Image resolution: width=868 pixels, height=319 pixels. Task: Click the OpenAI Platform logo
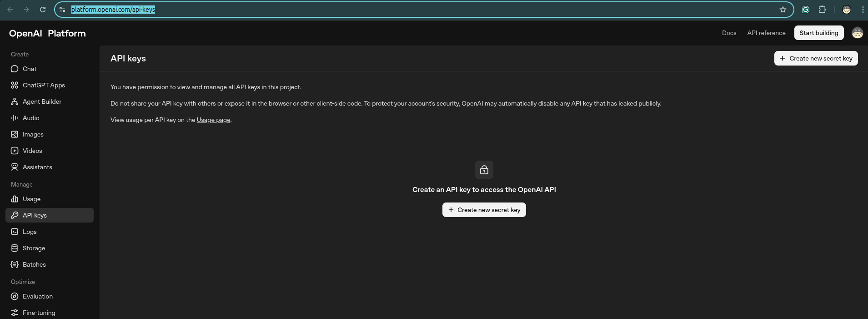coord(47,33)
